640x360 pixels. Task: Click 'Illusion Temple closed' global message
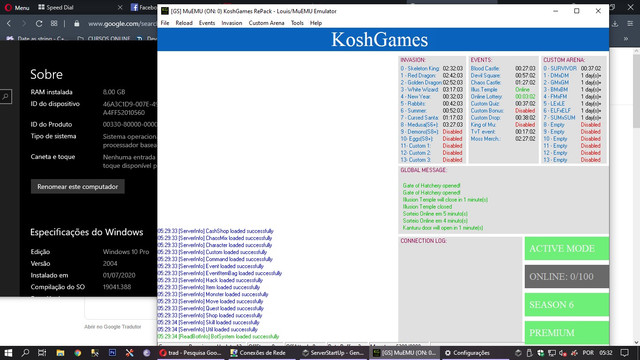427,207
